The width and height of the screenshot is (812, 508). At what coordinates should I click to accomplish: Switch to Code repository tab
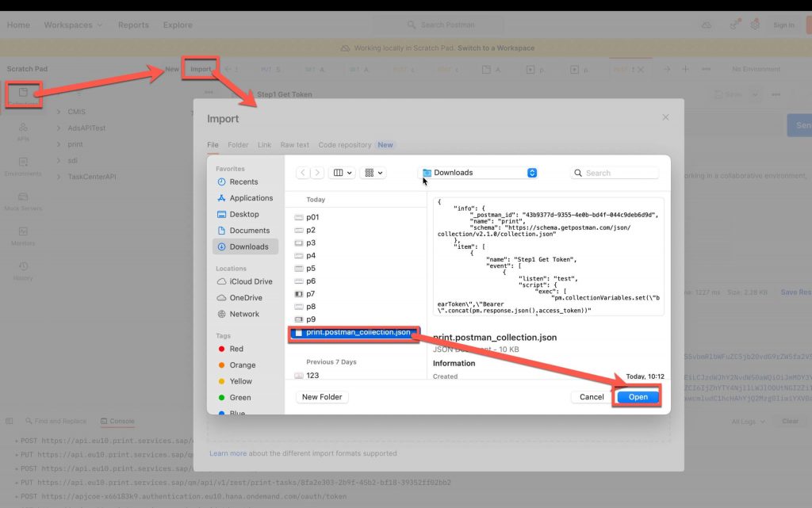[345, 145]
